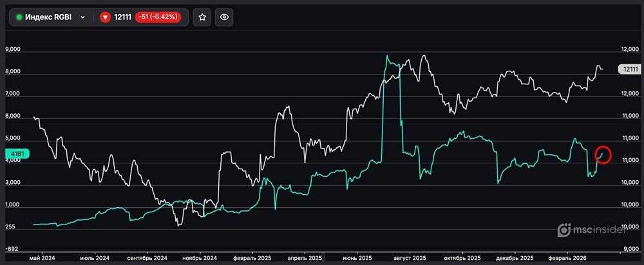The height and width of the screenshot is (265, 644).
Task: Select the август 2025 date label
Action: pyautogui.click(x=410, y=259)
